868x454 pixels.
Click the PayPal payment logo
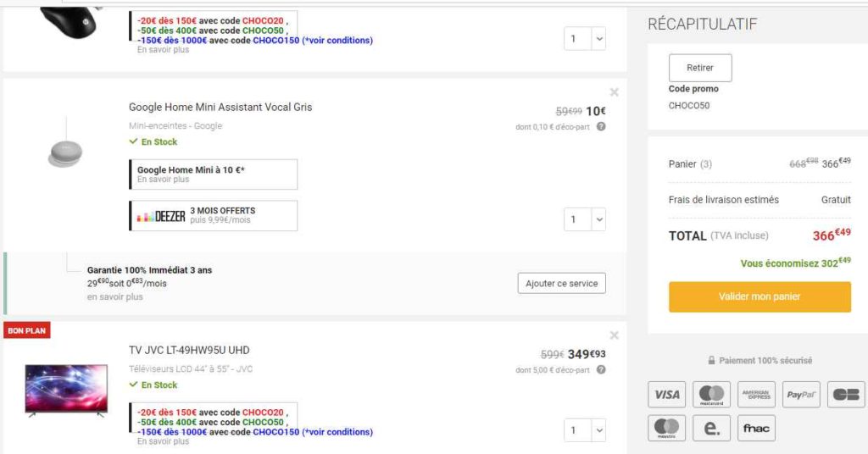(801, 395)
